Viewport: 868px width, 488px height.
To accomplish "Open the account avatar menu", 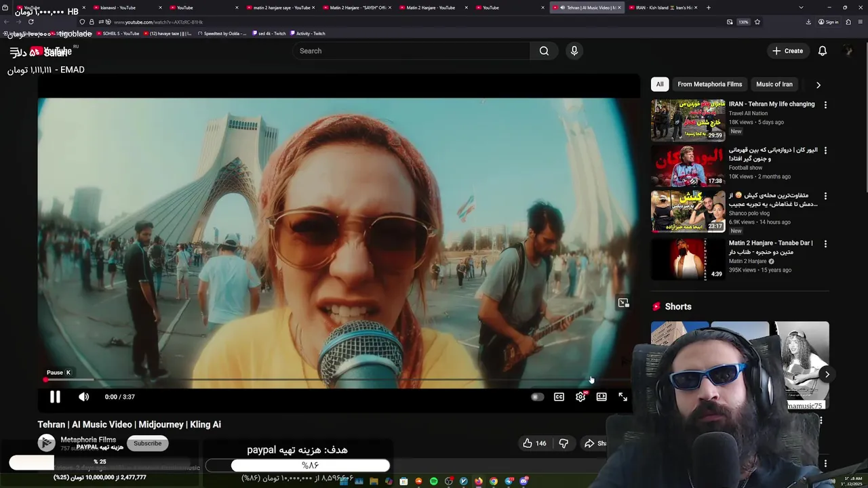I will pos(848,51).
